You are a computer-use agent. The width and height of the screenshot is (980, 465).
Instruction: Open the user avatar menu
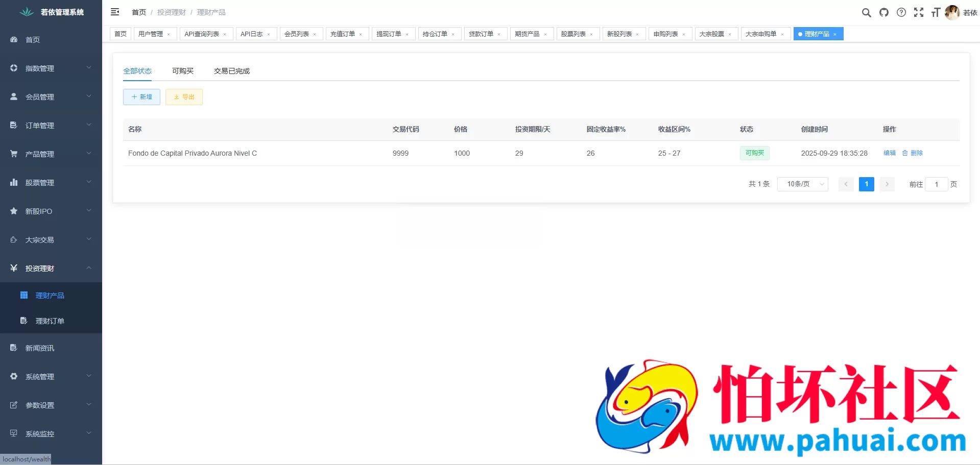[952, 12]
